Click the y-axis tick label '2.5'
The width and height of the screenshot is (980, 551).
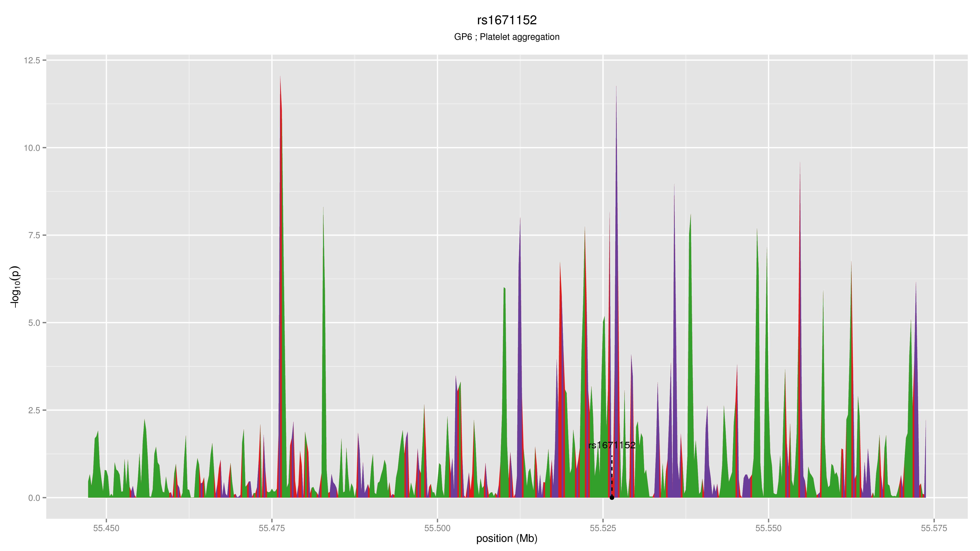click(34, 410)
